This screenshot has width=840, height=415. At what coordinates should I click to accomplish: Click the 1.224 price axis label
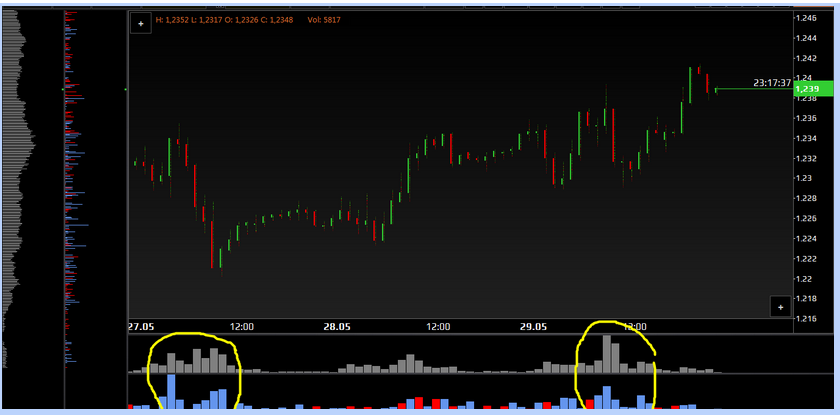(806, 239)
